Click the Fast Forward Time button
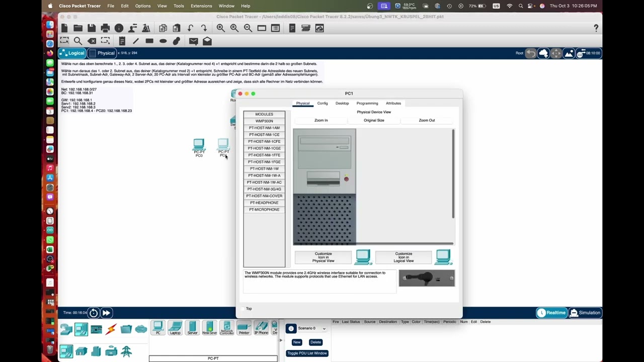This screenshot has width=644, height=362. 106,313
